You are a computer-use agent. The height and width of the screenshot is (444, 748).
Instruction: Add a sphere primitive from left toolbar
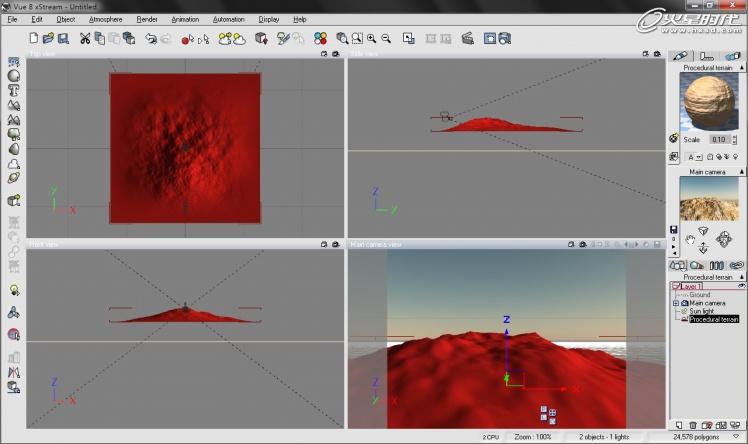[x=14, y=76]
